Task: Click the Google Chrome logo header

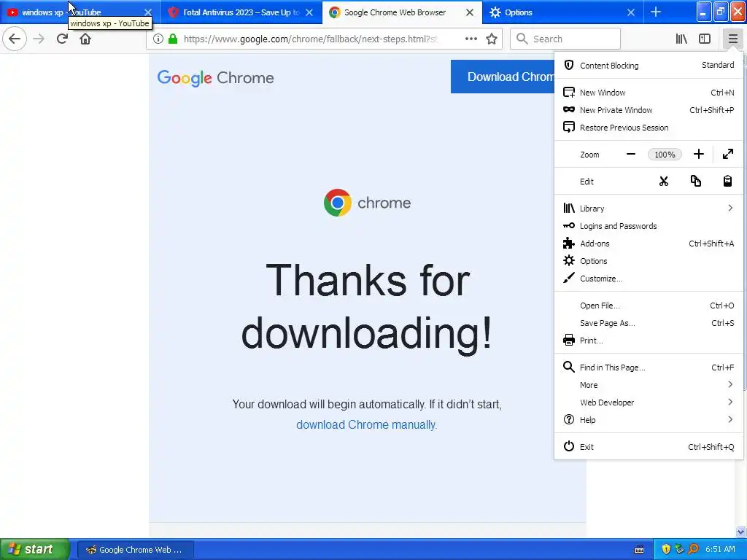Action: 215,77
